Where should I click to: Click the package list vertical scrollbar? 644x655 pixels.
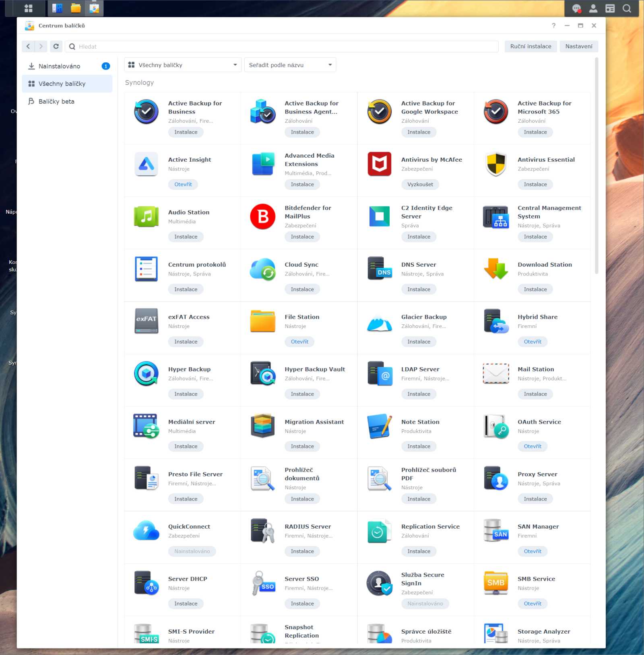(x=596, y=166)
